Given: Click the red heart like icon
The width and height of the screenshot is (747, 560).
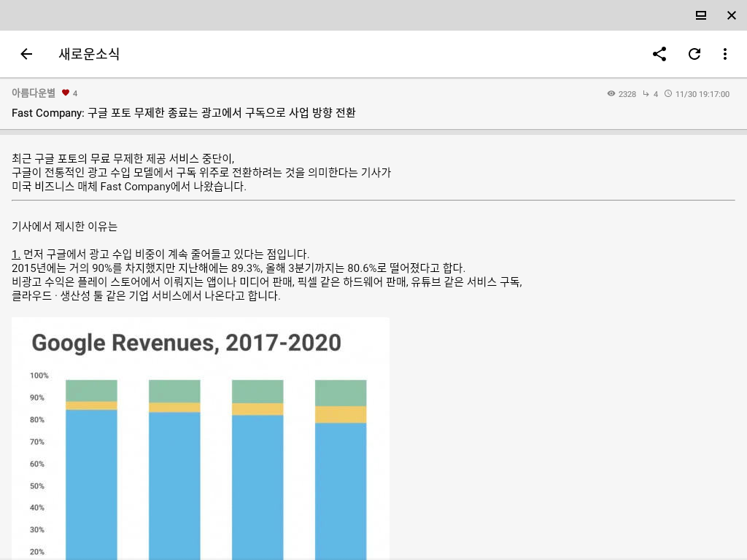Looking at the screenshot, I should (x=66, y=93).
